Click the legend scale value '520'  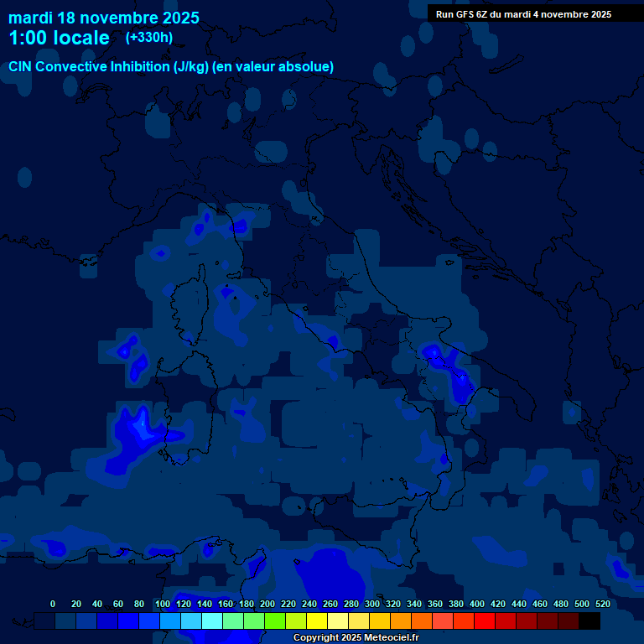602,604
